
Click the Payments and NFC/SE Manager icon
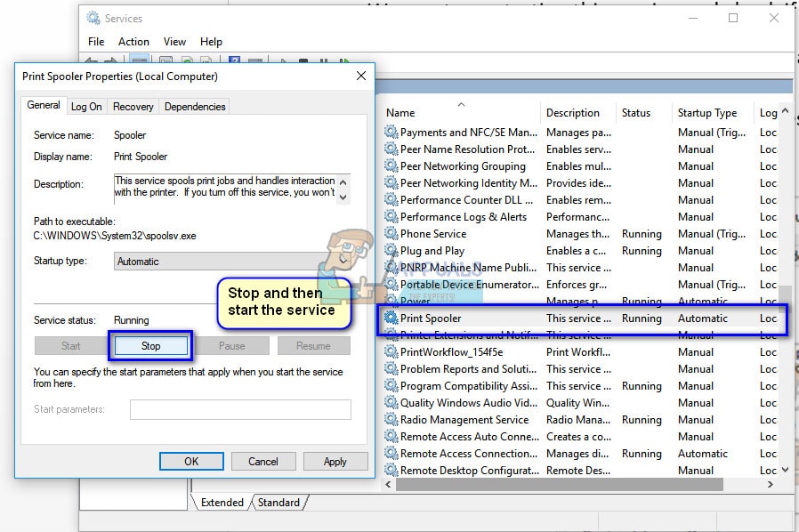(x=391, y=133)
